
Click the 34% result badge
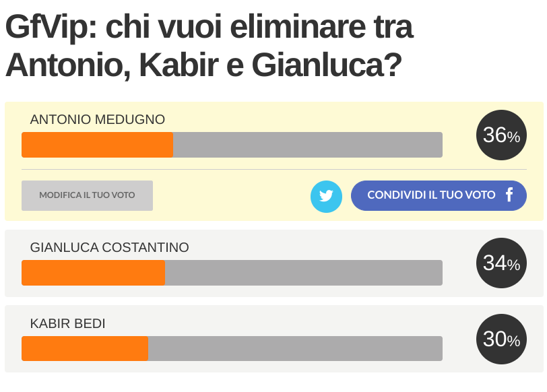point(501,263)
